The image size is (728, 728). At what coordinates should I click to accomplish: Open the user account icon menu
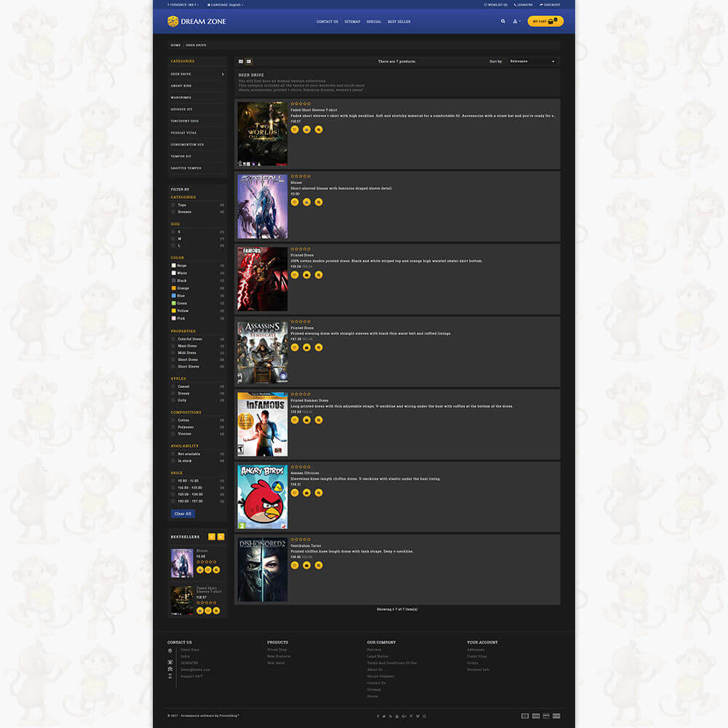click(x=516, y=21)
